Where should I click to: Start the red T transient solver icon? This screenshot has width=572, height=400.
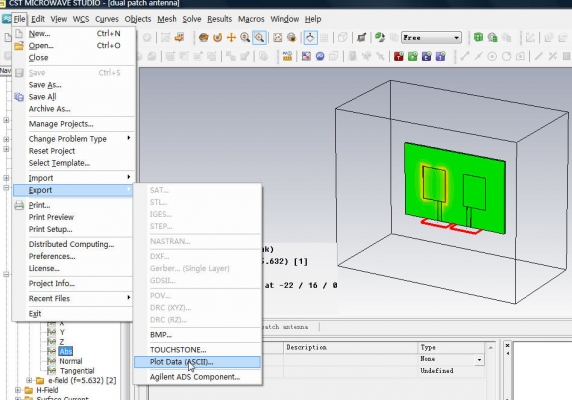tap(399, 56)
